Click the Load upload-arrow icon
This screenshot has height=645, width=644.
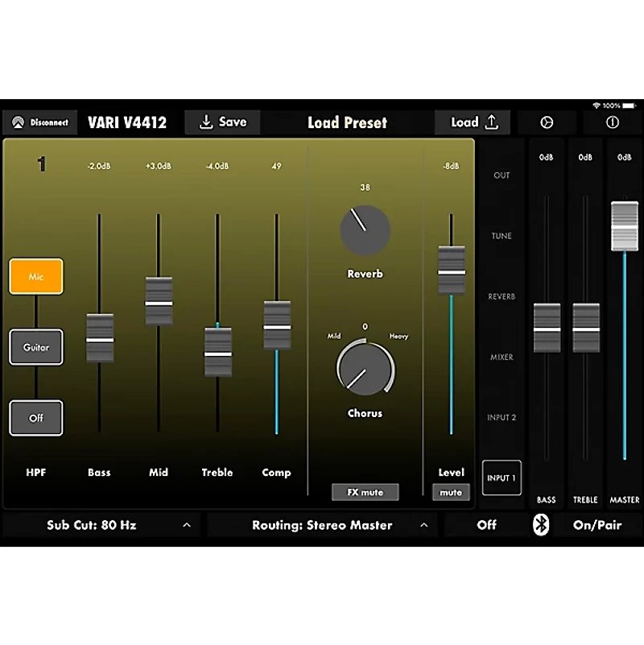point(493,122)
